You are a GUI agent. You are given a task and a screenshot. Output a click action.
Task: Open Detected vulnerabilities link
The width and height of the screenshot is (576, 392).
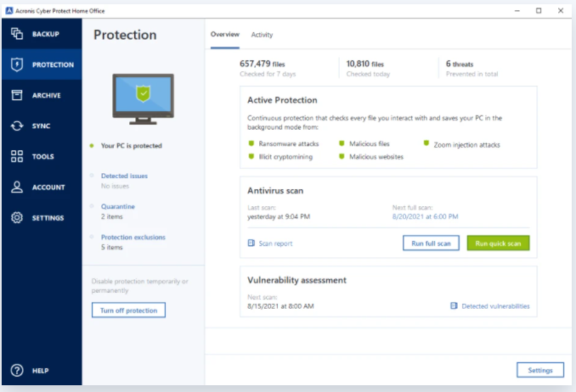pos(495,306)
